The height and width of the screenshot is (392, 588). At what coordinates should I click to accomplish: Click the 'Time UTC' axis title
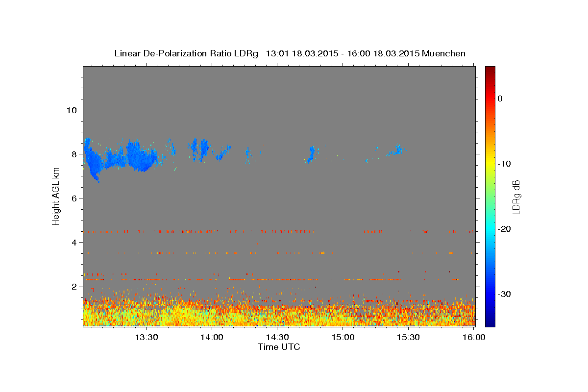(x=279, y=347)
